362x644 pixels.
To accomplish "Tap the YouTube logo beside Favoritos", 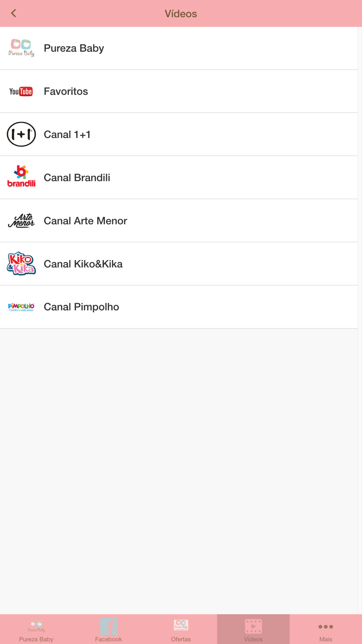I will click(x=21, y=91).
